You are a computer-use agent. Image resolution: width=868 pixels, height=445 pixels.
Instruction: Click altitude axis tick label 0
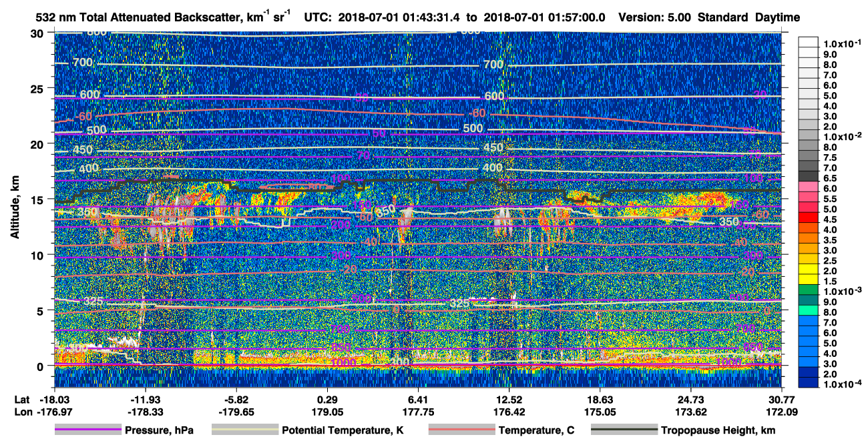click(x=41, y=366)
